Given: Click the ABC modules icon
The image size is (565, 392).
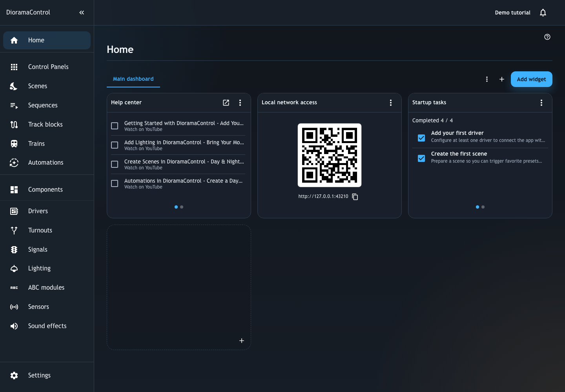Looking at the screenshot, I should tap(14, 288).
